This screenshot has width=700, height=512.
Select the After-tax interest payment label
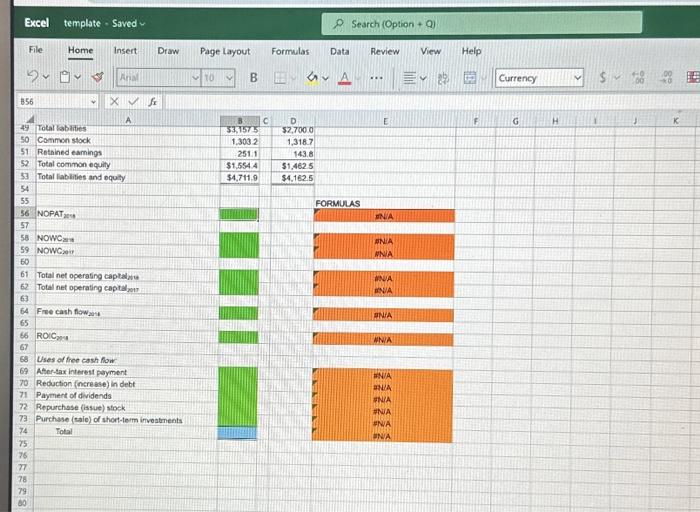[81, 372]
